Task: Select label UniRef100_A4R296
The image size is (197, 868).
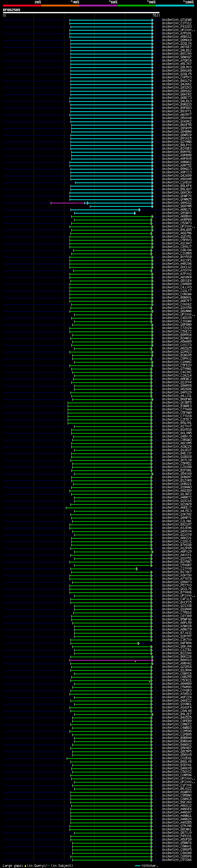Action: pos(177,264)
